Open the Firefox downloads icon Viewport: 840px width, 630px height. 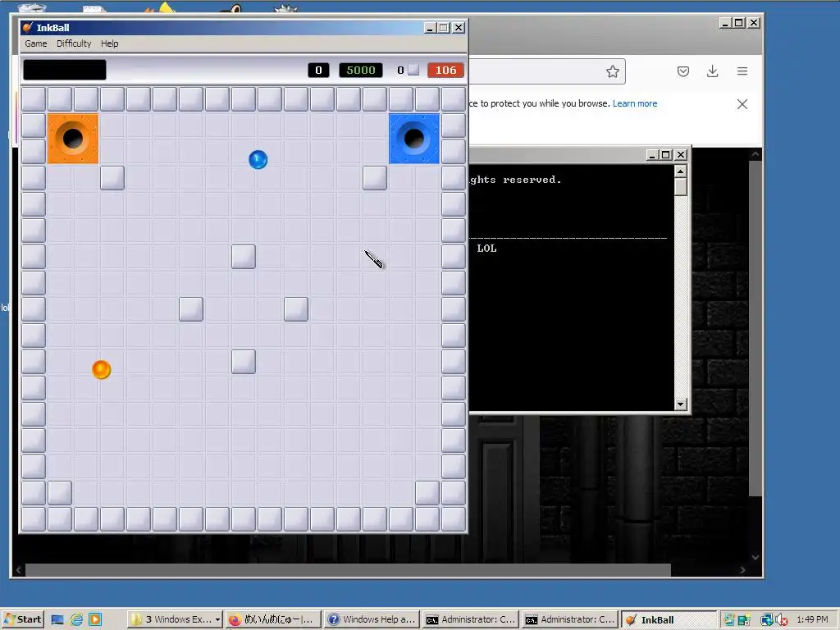pos(713,71)
